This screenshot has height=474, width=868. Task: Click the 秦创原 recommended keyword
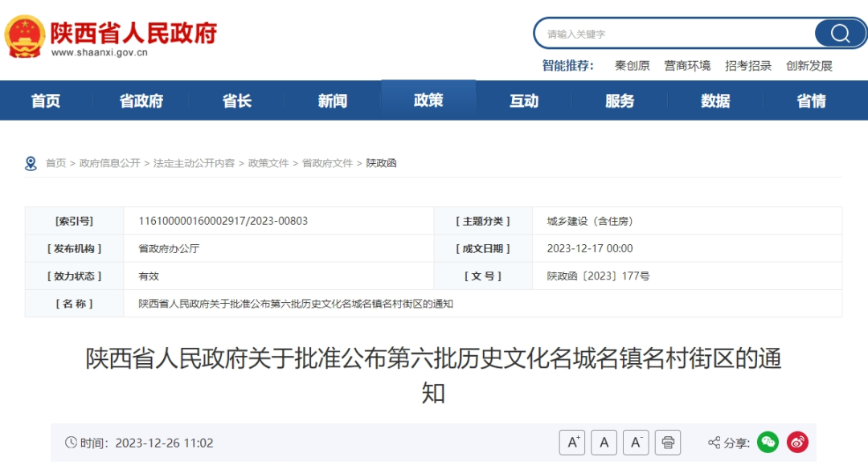[633, 66]
